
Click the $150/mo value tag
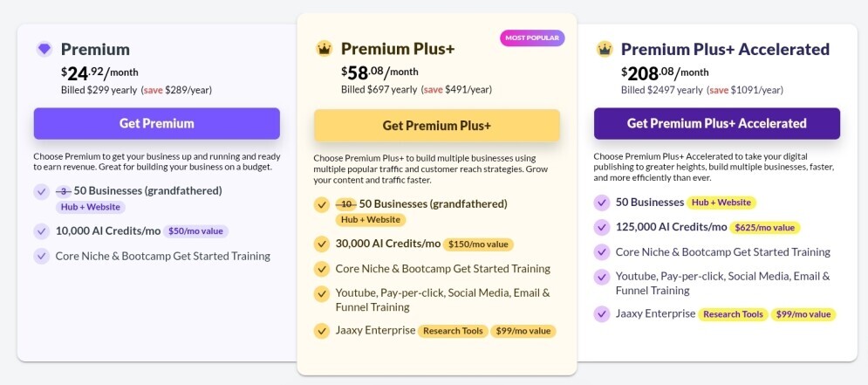coord(478,244)
